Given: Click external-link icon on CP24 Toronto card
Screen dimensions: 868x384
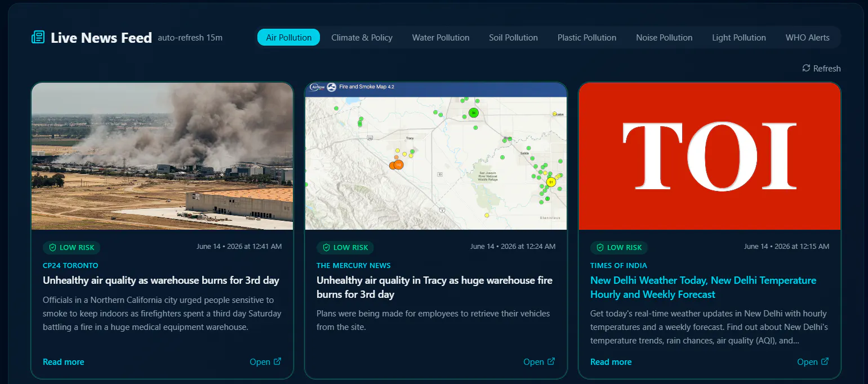Looking at the screenshot, I should [x=277, y=361].
